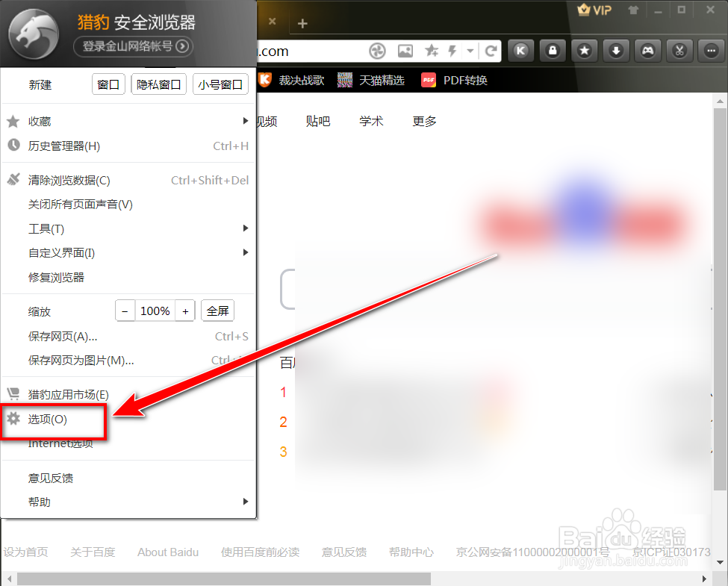Viewport: 728px width, 586px height.
Task: Click the picture icon in address bar
Action: click(x=405, y=51)
